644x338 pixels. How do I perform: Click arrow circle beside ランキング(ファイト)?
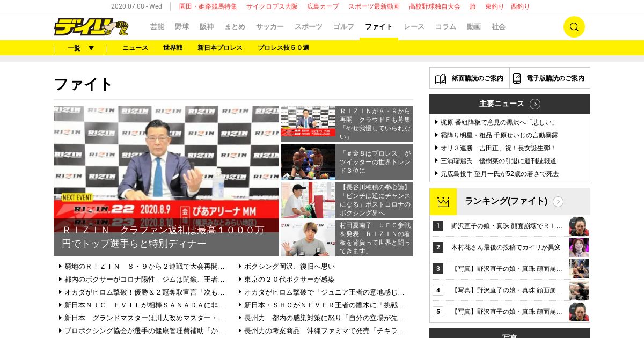(558, 202)
